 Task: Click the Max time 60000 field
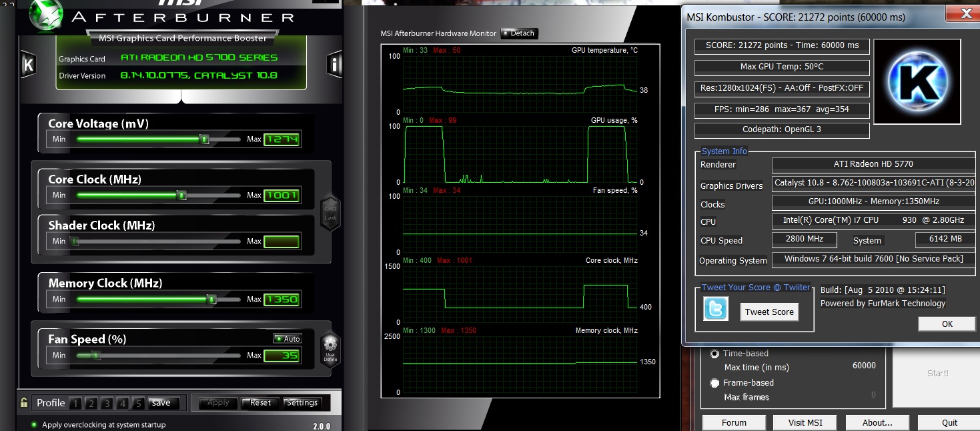(x=864, y=366)
